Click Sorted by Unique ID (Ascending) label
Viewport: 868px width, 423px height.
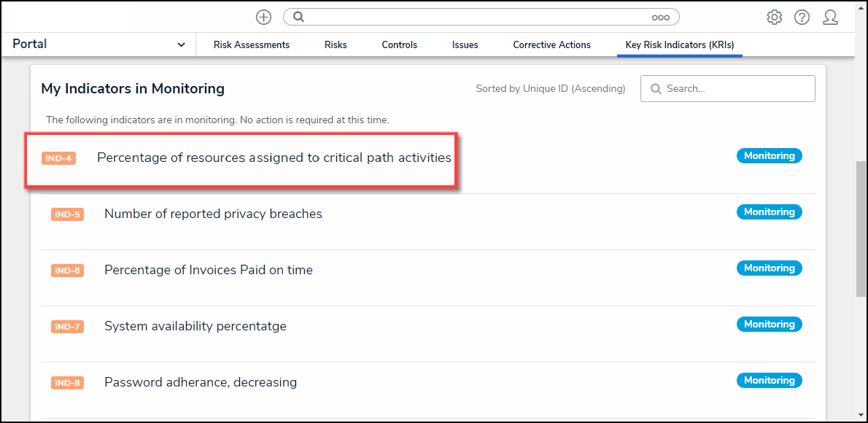tap(550, 89)
